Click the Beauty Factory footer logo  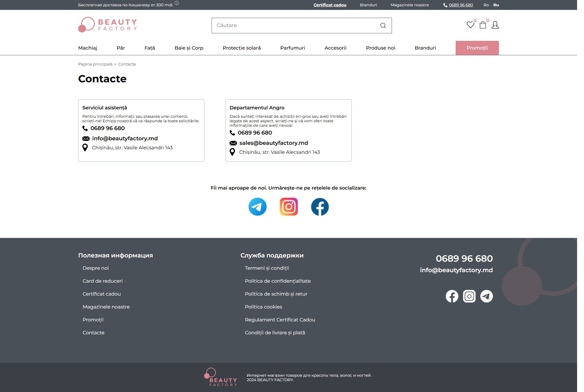[x=221, y=377]
